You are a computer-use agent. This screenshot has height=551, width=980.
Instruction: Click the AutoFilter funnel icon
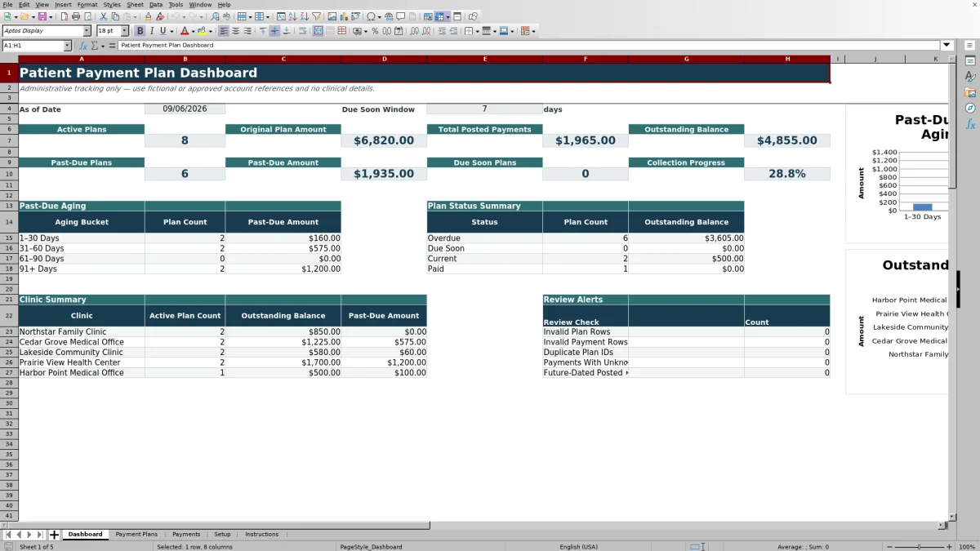[x=316, y=16]
